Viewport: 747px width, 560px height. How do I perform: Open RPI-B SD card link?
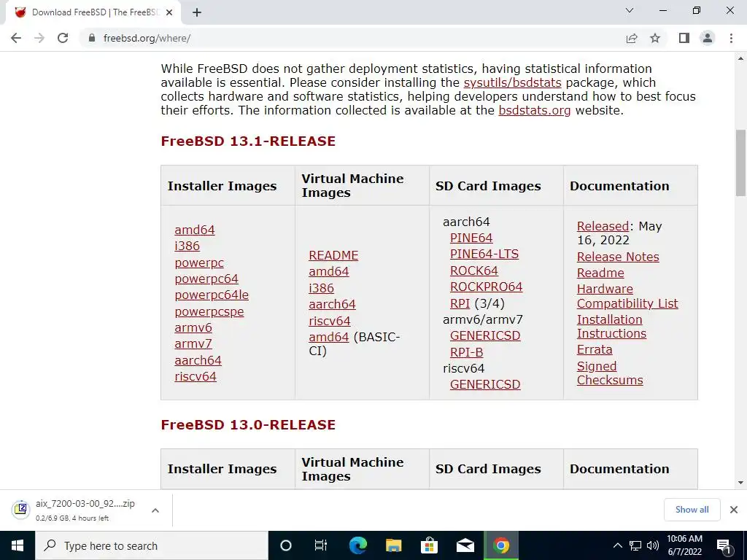click(x=466, y=352)
